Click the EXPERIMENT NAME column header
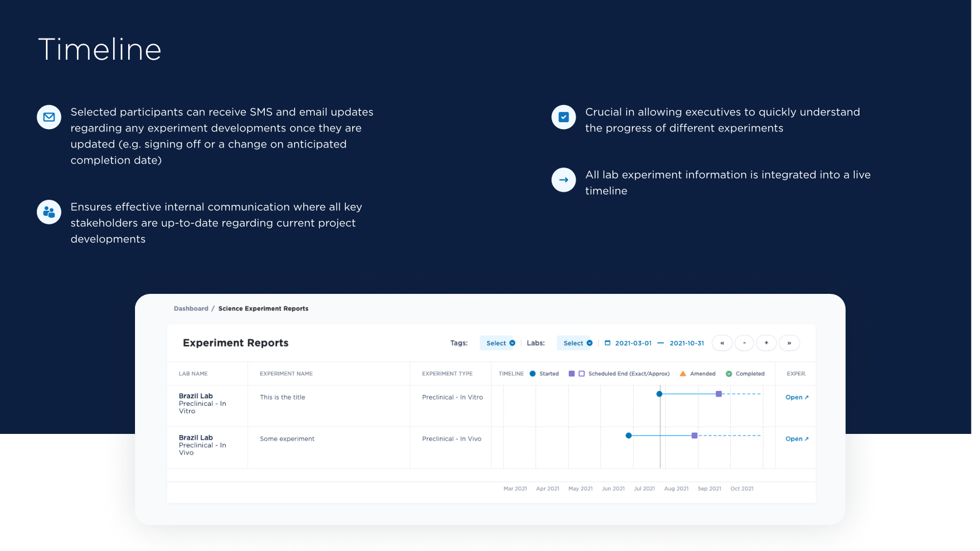This screenshot has height=551, width=980. [x=286, y=374]
